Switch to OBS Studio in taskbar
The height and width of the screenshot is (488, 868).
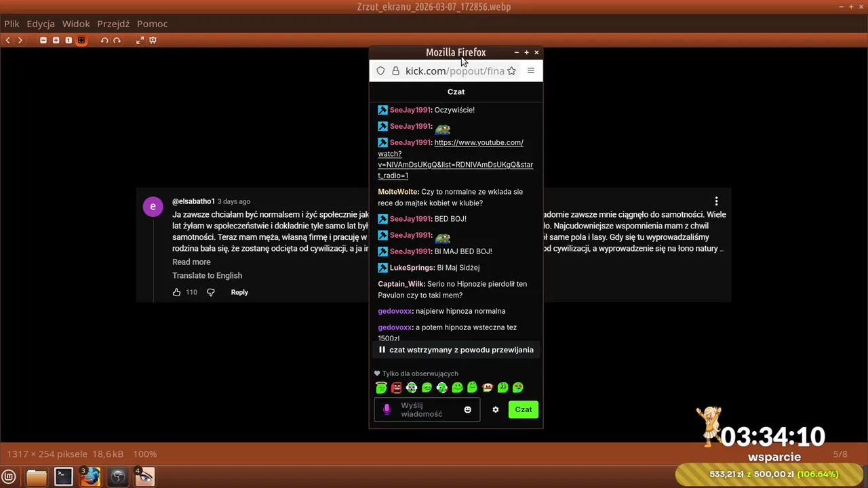pyautogui.click(x=118, y=477)
